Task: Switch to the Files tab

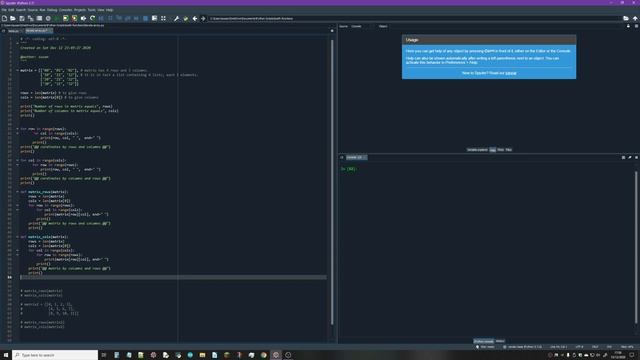Action: (x=509, y=150)
